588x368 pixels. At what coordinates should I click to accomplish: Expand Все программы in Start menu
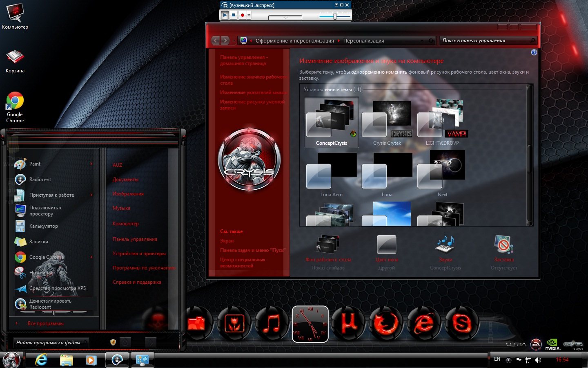(x=45, y=323)
